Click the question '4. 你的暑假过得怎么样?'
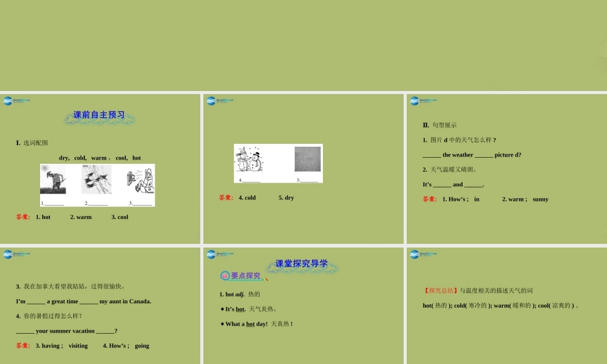Screen dimensions: 607x364 pos(49,316)
